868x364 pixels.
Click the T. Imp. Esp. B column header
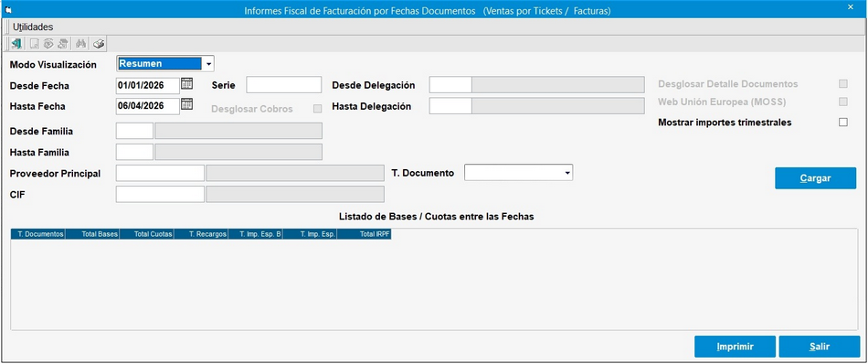[255, 234]
